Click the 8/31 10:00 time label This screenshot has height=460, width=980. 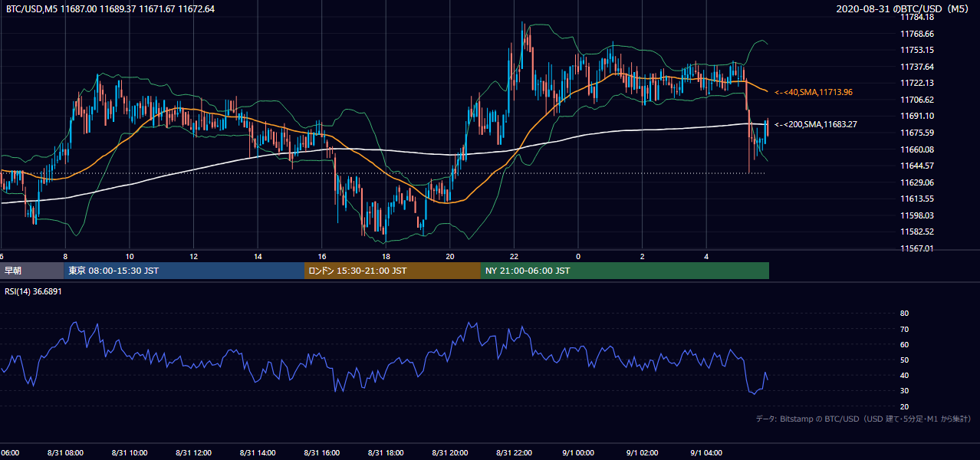click(129, 453)
